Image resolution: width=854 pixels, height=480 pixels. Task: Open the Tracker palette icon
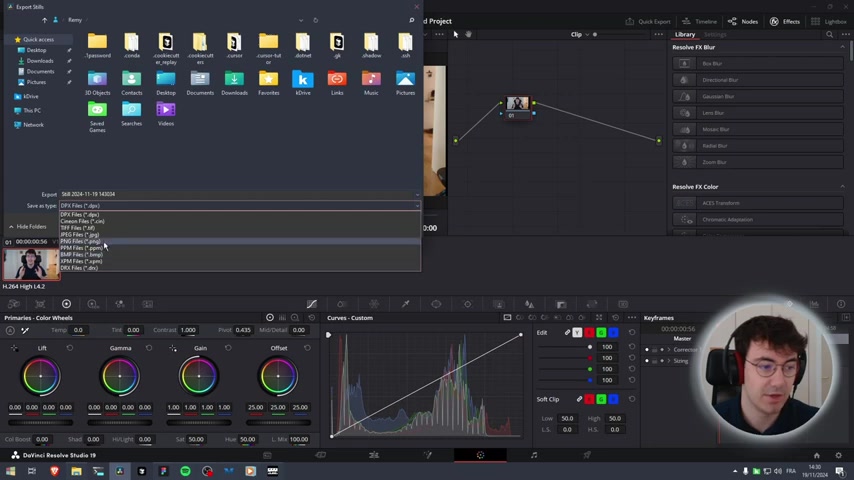[x=467, y=304]
